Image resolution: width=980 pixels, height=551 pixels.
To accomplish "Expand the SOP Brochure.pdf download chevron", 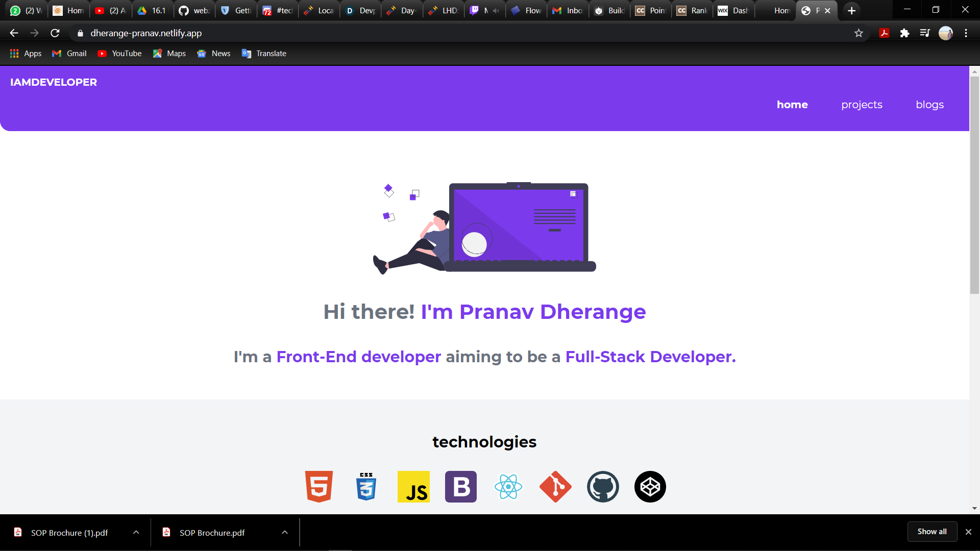I will pos(284,532).
